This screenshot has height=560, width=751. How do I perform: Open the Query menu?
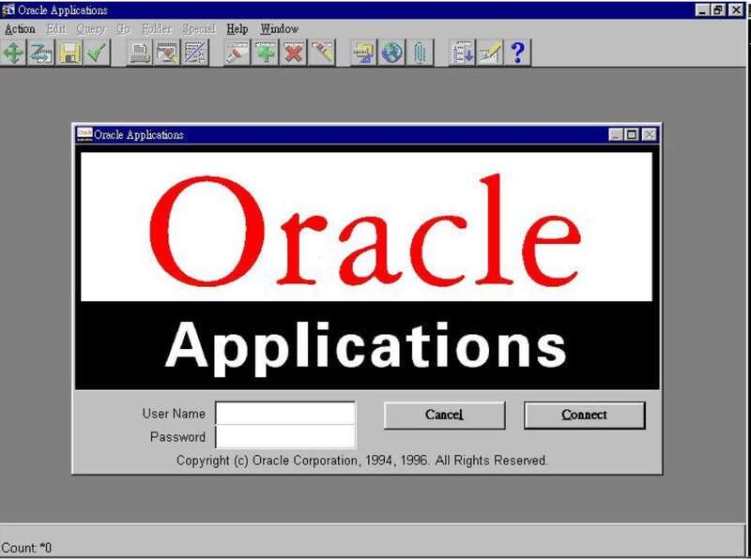pos(90,29)
